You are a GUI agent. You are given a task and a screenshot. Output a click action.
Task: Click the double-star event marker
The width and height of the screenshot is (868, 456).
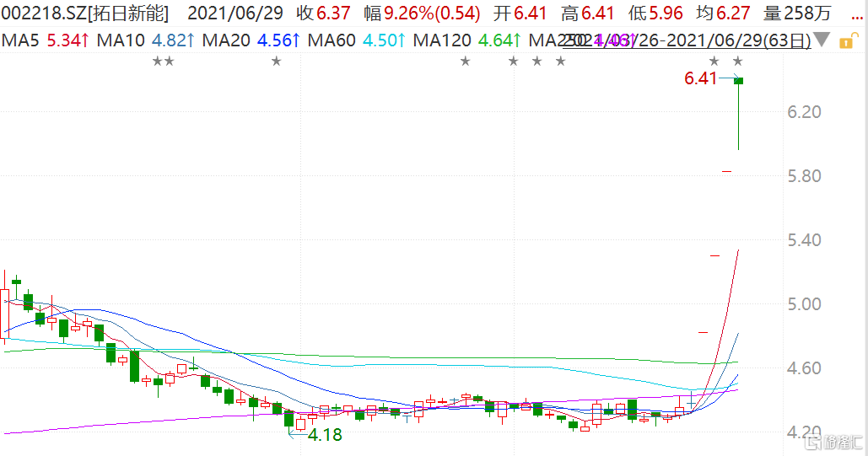164,62
